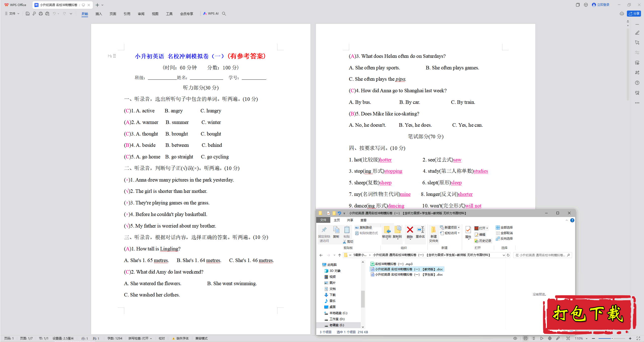The image size is (644, 342).
Task: Expand the WPS 文件 menu
Action: (x=12, y=14)
